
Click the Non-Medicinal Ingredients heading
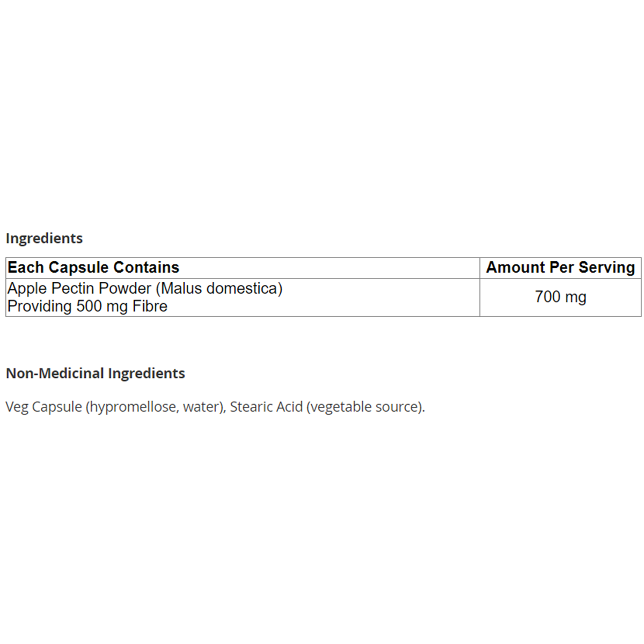(96, 374)
